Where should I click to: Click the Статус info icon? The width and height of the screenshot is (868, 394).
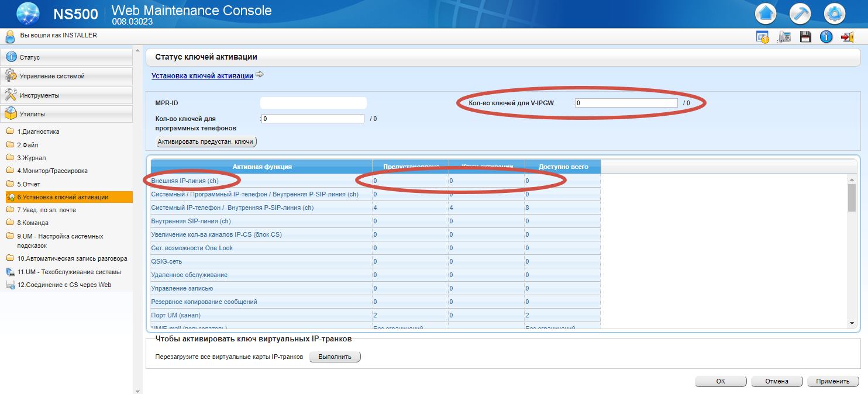point(11,57)
